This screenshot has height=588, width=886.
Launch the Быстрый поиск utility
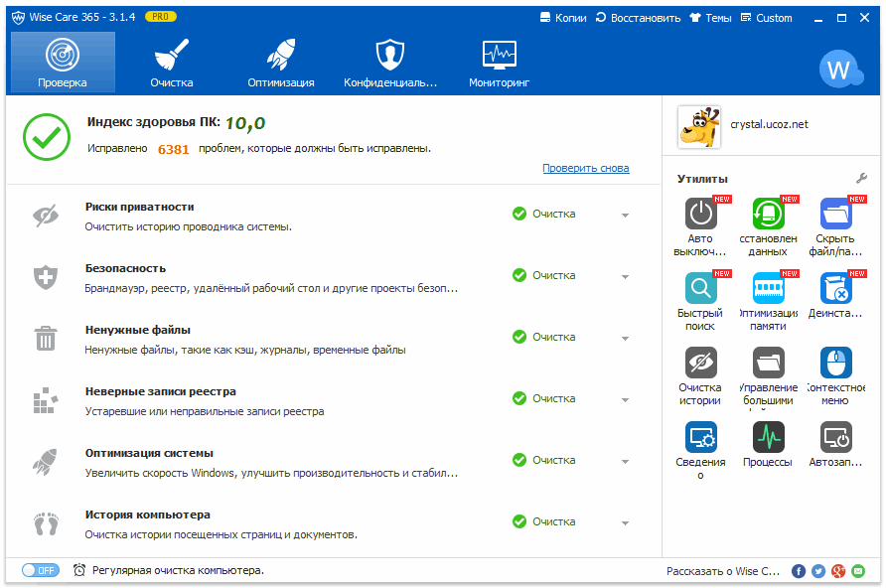(700, 289)
